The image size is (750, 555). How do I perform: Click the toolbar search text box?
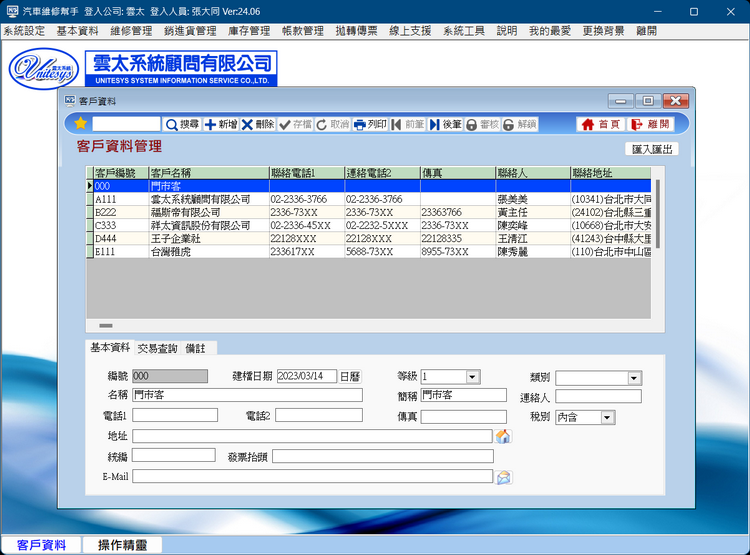[x=126, y=124]
